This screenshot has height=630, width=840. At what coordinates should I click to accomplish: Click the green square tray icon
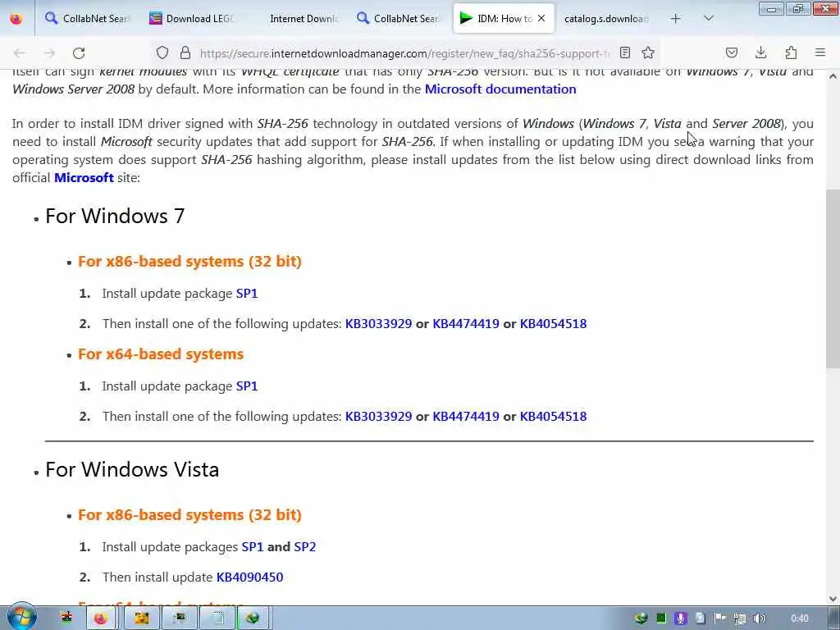coord(660,619)
